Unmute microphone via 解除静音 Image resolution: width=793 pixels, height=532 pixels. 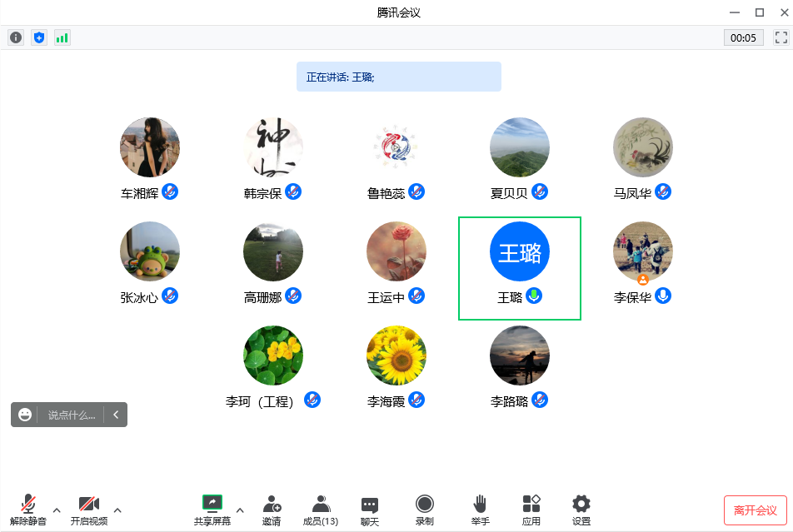click(x=28, y=510)
